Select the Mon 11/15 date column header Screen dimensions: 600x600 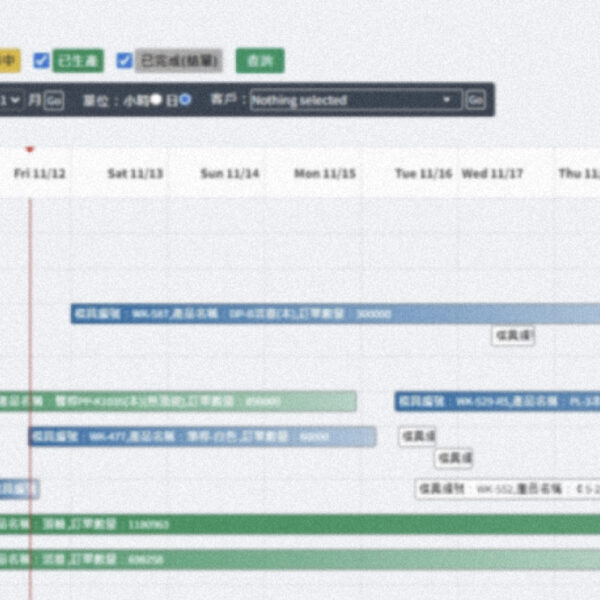(324, 173)
